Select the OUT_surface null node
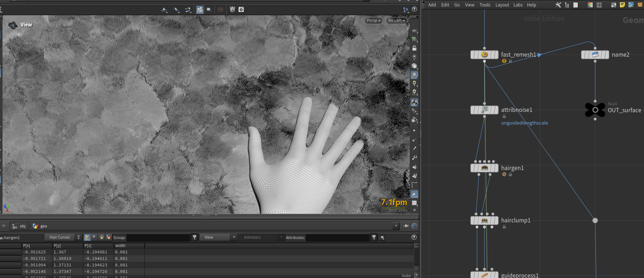Viewport: 644px width, 278px height. tap(595, 110)
